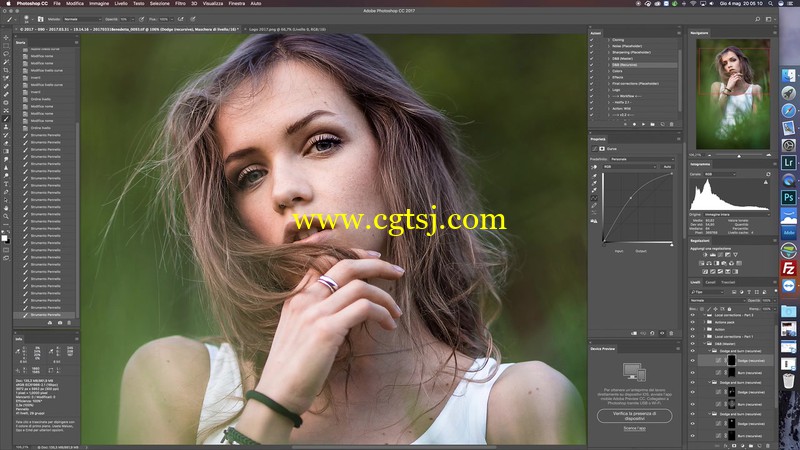
Task: Open the Predefinito curves preset dropdown
Action: point(642,159)
